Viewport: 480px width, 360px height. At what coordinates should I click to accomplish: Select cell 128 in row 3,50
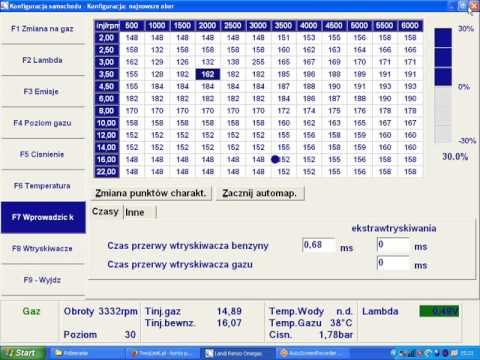pyautogui.click(x=157, y=74)
